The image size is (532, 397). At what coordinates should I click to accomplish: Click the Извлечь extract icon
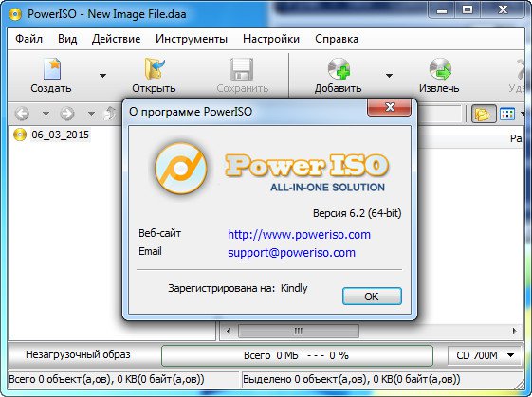click(x=440, y=69)
